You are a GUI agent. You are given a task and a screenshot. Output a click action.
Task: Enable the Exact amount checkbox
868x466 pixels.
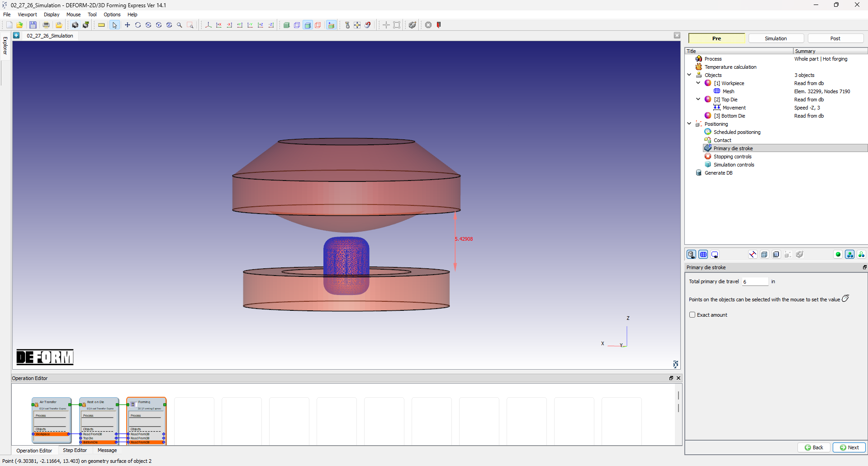pos(692,315)
